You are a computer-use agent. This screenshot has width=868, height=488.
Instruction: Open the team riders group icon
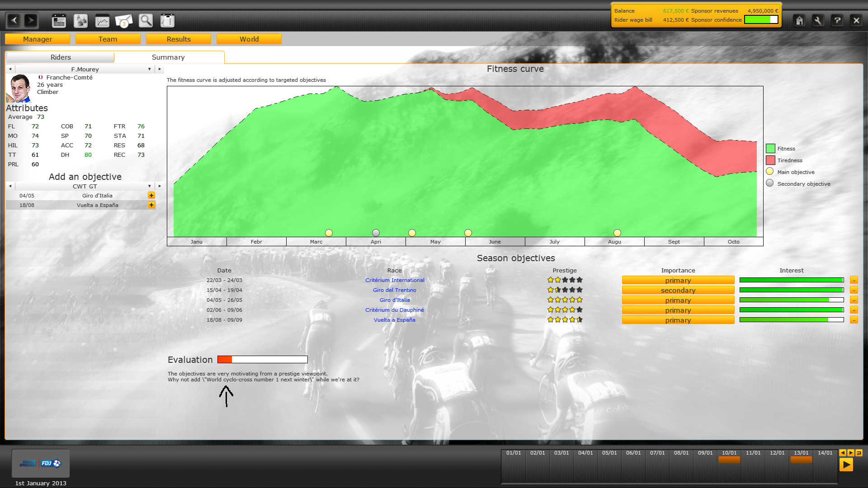tap(80, 21)
